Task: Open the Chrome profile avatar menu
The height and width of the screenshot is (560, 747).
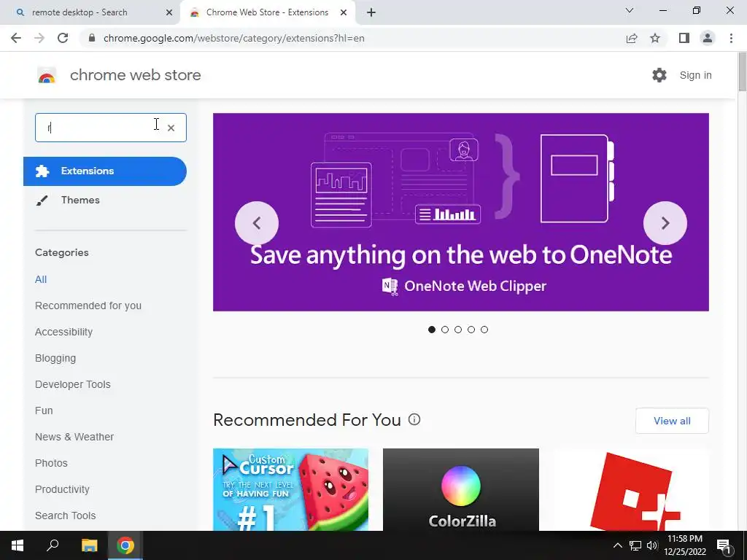Action: coord(708,38)
